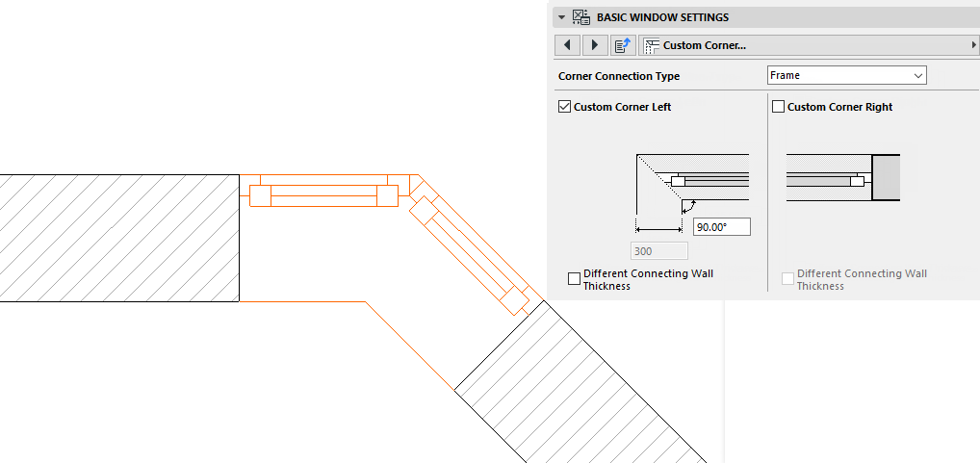The width and height of the screenshot is (980, 463).
Task: Enable left Different Connecting Wall Thickness
Action: pos(574,279)
